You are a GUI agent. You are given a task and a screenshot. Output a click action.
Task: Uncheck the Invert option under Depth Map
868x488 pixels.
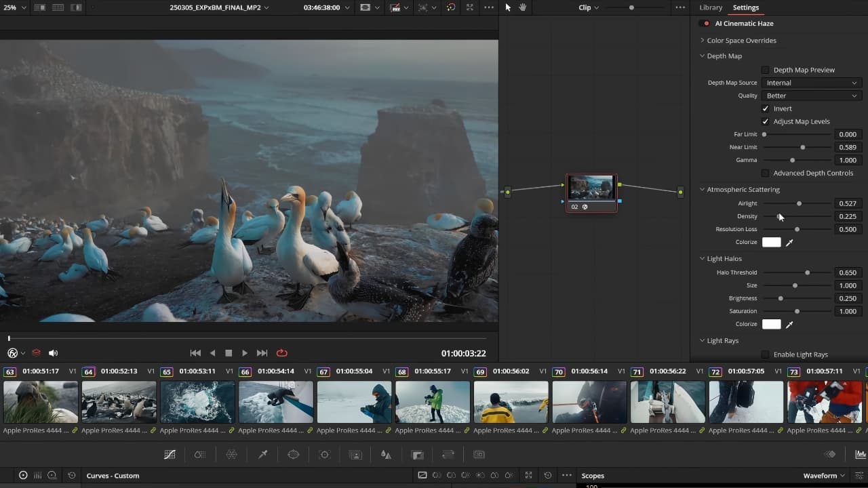click(x=765, y=108)
